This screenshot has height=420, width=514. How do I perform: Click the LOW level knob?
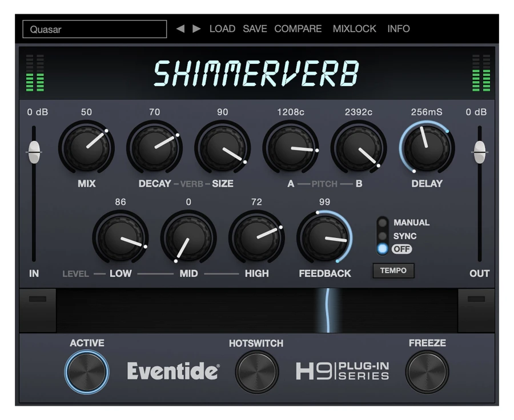[x=121, y=238]
